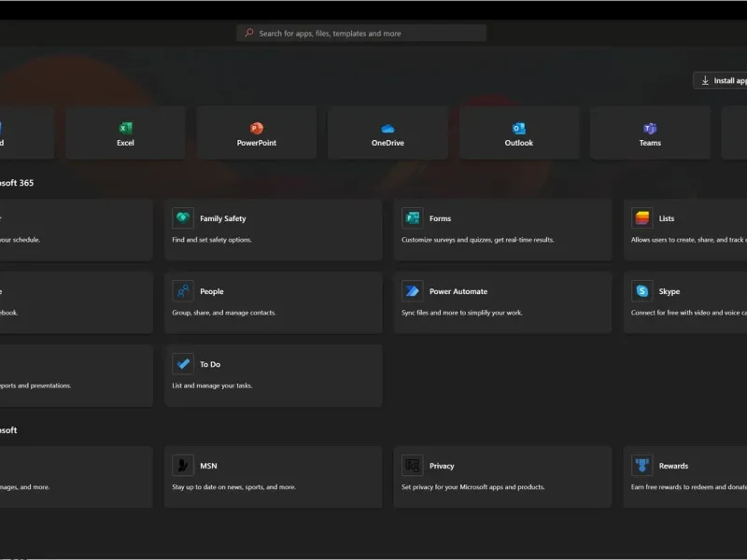Click the Forms app icon
Viewport: 747px width, 560px height.
(412, 218)
